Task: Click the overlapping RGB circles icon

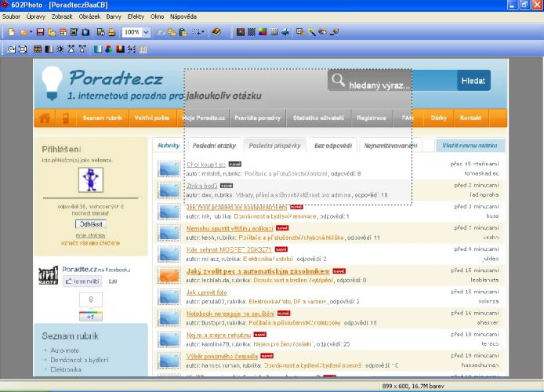Action: 109,49
